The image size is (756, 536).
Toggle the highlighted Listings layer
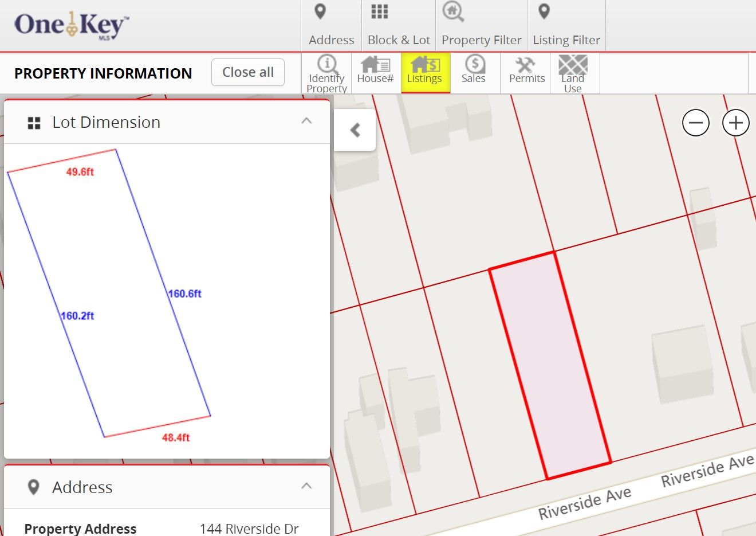pyautogui.click(x=424, y=71)
